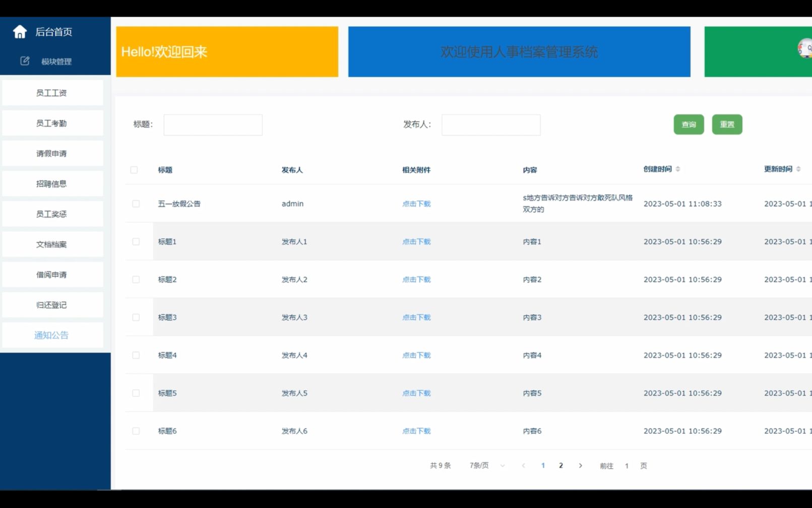Screen dimensions: 812x508
Task: Open 归还登记 menu item
Action: 52,305
